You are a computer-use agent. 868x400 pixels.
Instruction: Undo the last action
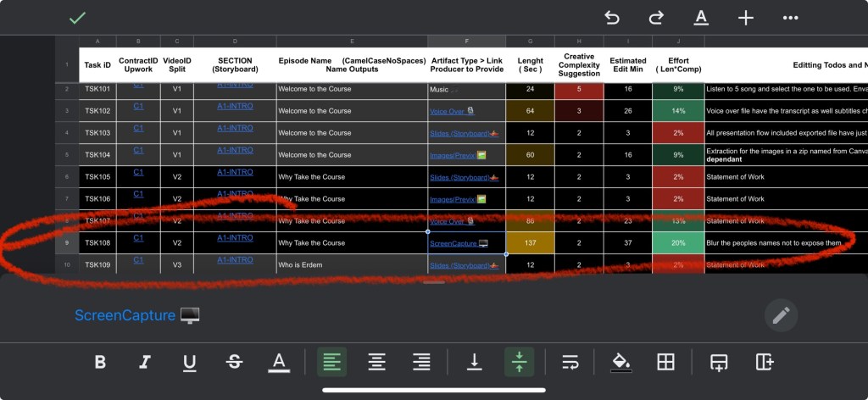[612, 18]
